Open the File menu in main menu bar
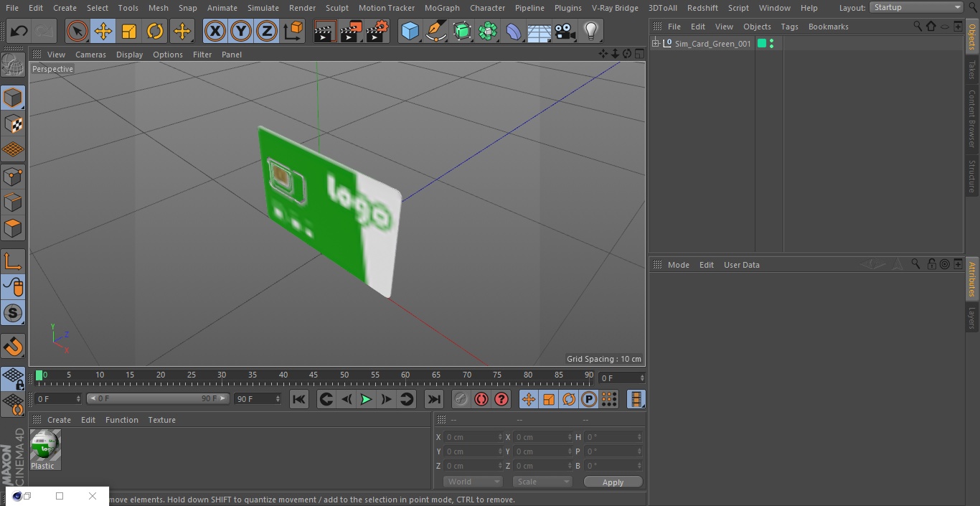This screenshot has width=980, height=506. (12, 8)
